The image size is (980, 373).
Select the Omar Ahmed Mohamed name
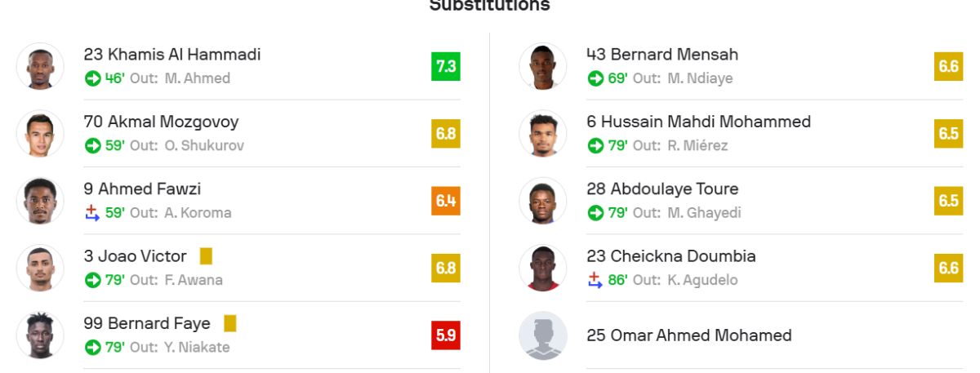[x=688, y=335]
